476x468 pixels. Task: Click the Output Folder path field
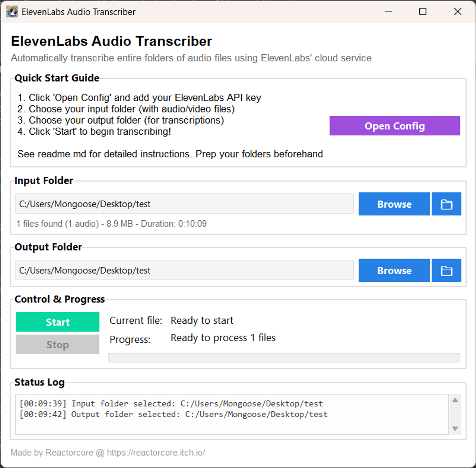(184, 270)
